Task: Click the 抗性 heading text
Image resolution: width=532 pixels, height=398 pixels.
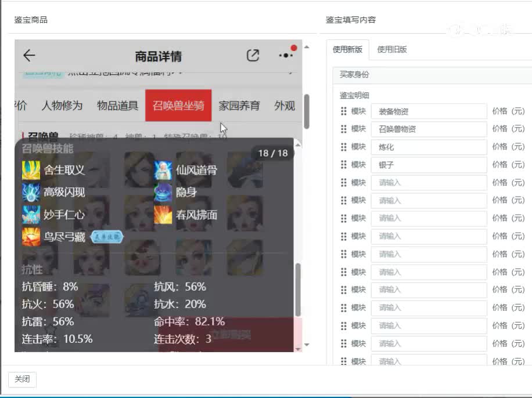Action: tap(32, 270)
